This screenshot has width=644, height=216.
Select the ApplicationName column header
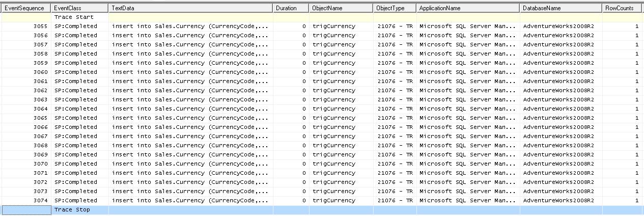coord(468,8)
